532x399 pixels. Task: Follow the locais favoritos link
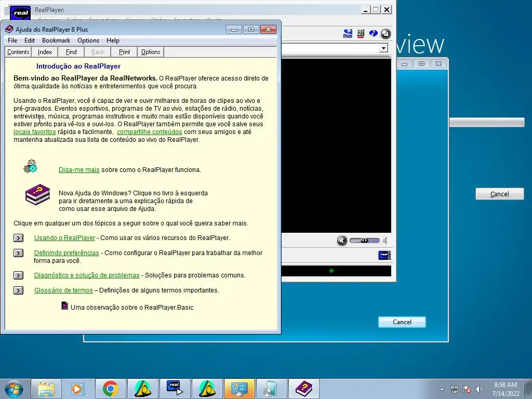coord(35,132)
